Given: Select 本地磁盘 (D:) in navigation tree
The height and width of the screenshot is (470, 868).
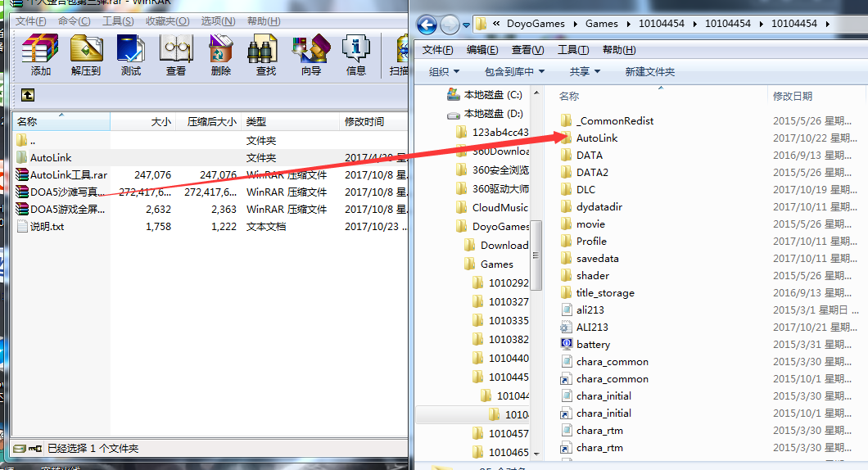Looking at the screenshot, I should pyautogui.click(x=485, y=114).
